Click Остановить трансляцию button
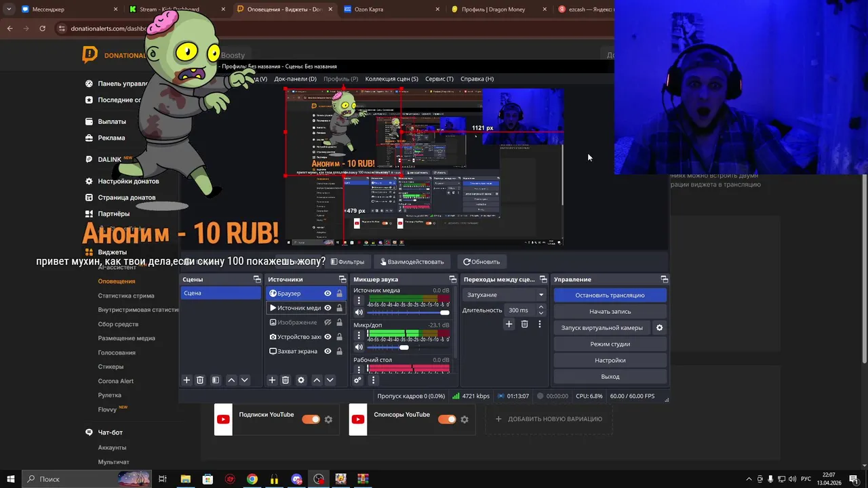Screen dimensions: 868x488 (x=610, y=295)
